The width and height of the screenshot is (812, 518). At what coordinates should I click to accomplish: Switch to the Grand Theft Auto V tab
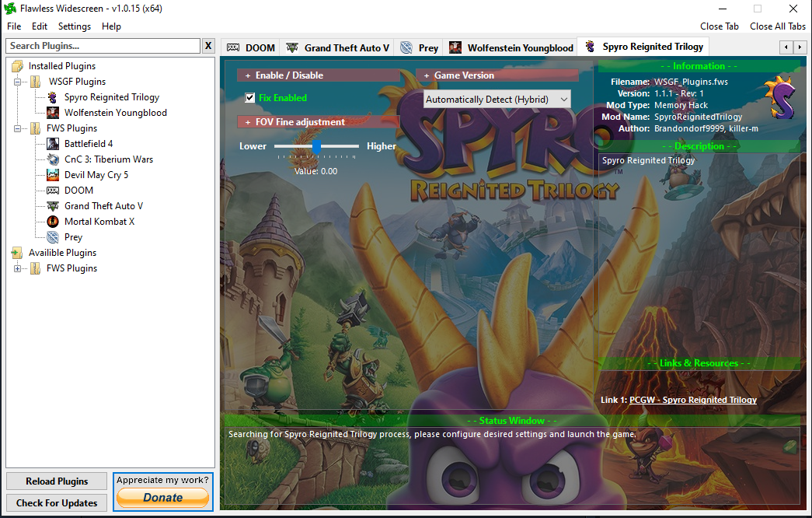coord(338,47)
